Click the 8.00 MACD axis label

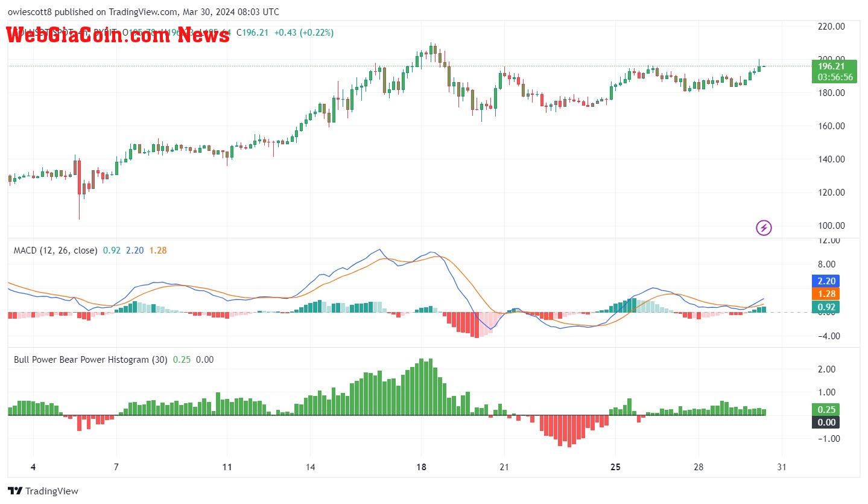826,264
